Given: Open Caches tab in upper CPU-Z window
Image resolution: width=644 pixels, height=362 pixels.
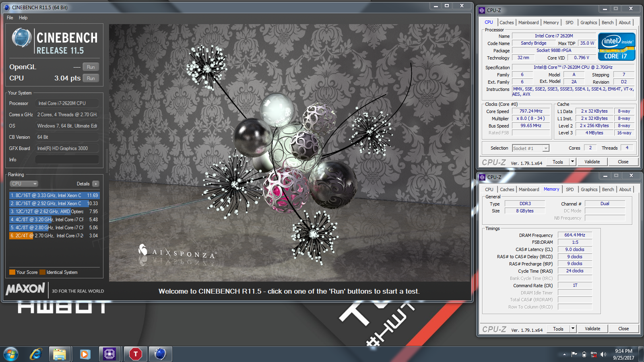Looking at the screenshot, I should click(506, 23).
